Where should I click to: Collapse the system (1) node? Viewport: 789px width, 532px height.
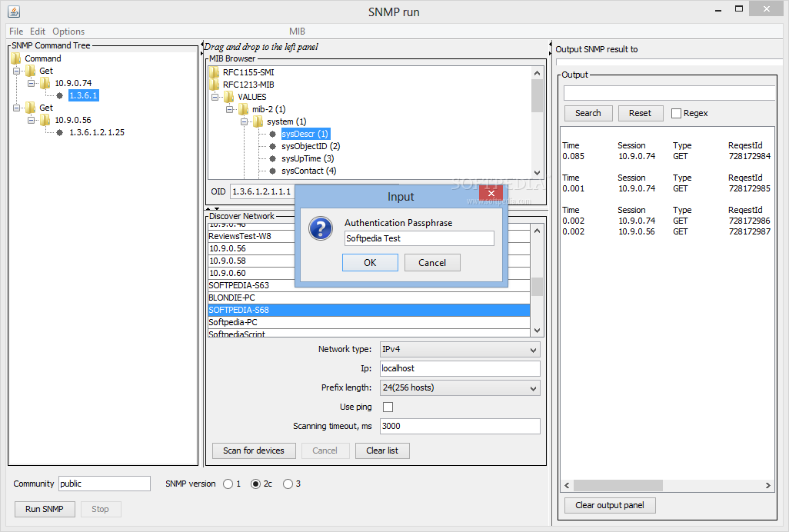point(244,121)
